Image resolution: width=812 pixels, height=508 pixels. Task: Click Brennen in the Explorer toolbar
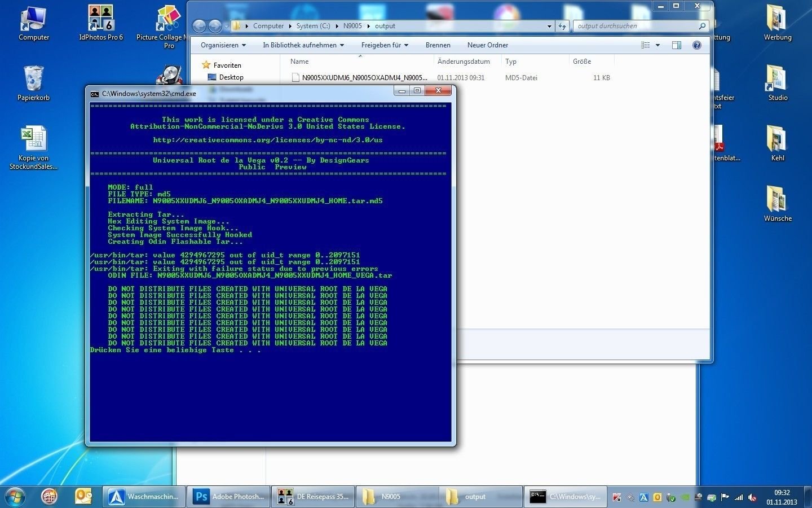[438, 45]
